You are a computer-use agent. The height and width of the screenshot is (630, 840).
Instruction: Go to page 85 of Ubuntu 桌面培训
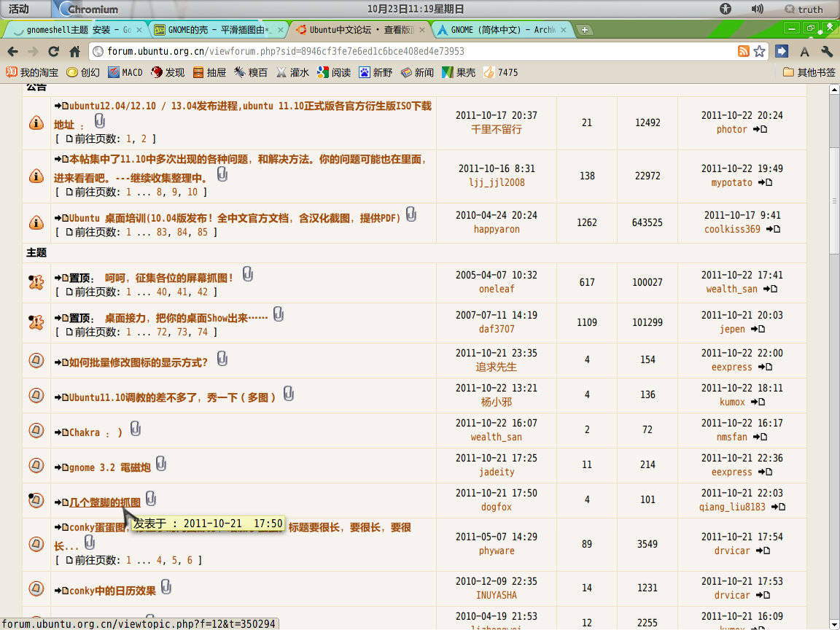(x=203, y=232)
